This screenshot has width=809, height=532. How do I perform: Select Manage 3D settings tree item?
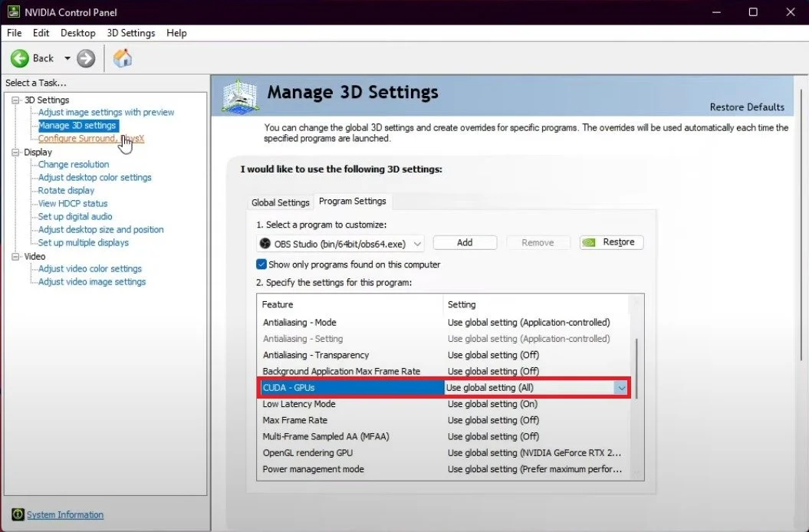pyautogui.click(x=78, y=126)
